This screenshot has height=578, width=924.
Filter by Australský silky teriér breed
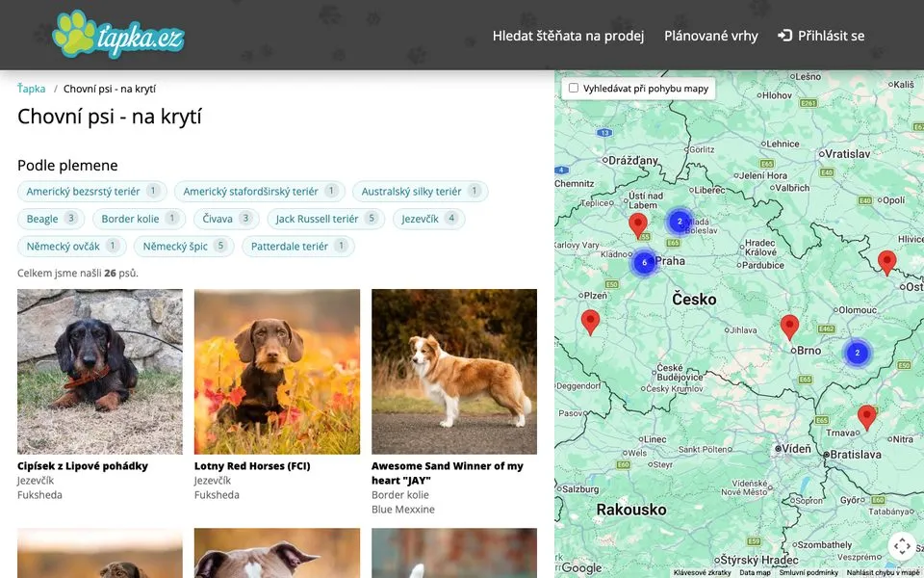[421, 191]
